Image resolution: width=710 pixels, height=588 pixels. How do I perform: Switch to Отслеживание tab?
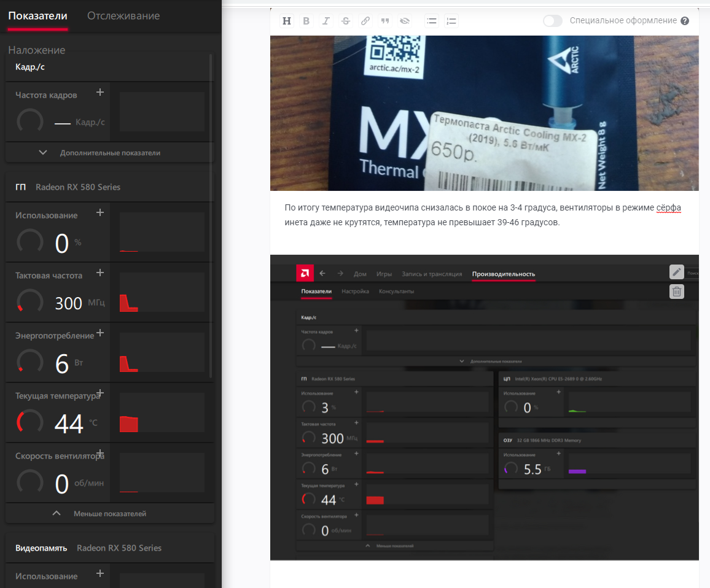click(x=123, y=16)
